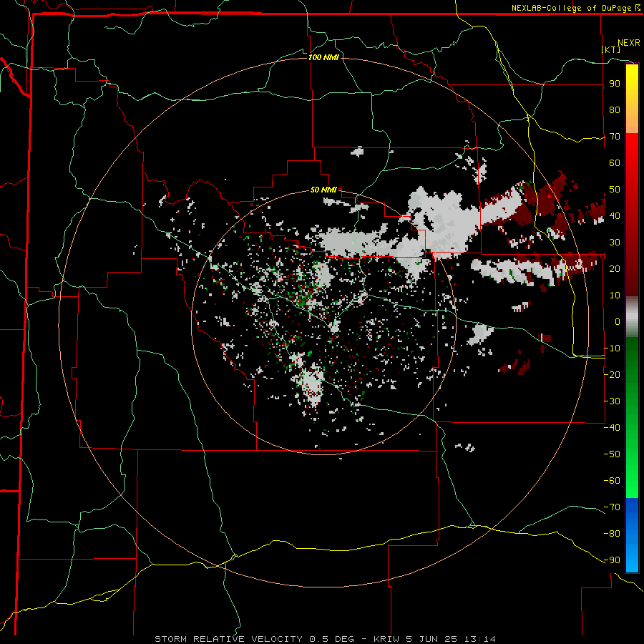Click the -10 value on velocity scale
Image resolution: width=644 pixels, height=644 pixels.
(612, 348)
